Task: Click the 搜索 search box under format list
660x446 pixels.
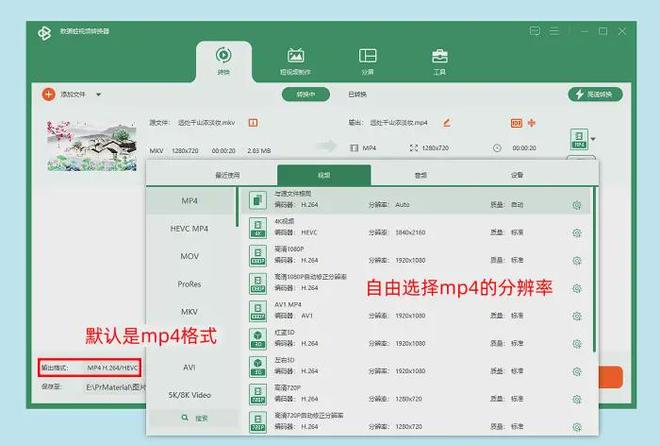Action: tap(194, 418)
